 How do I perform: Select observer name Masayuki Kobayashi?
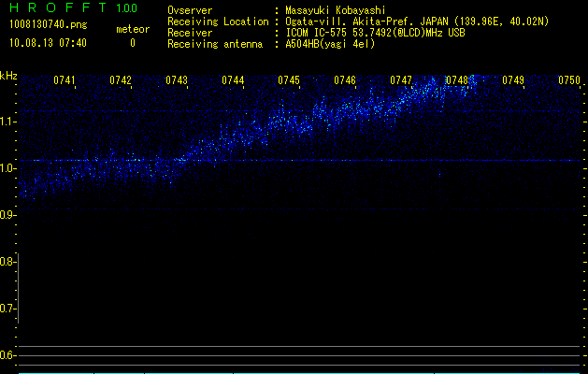pos(335,10)
